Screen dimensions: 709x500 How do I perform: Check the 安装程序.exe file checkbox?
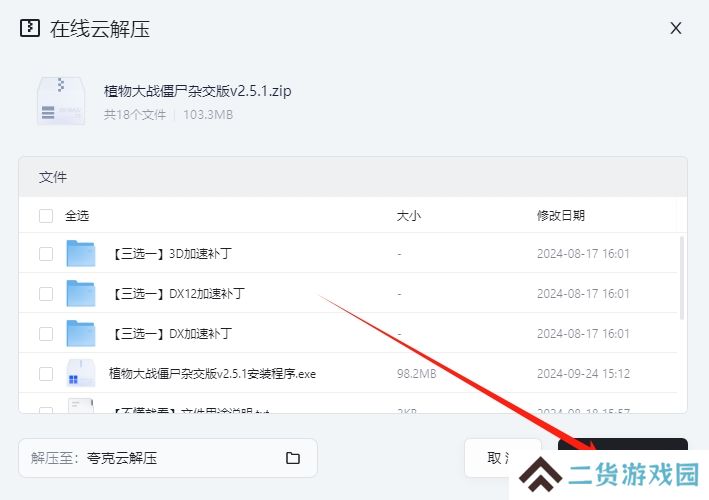coord(46,374)
